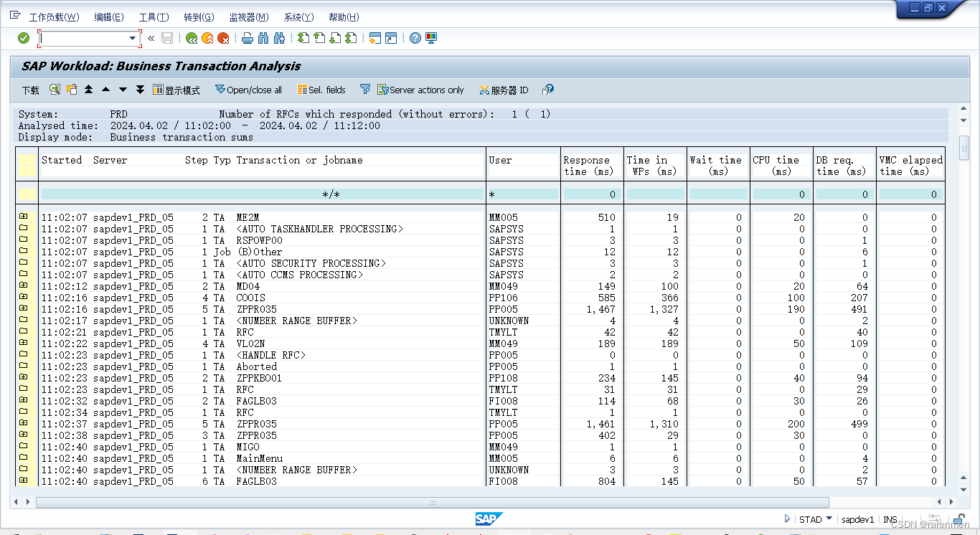Click the Find Next binoculars-plus icon

280,38
